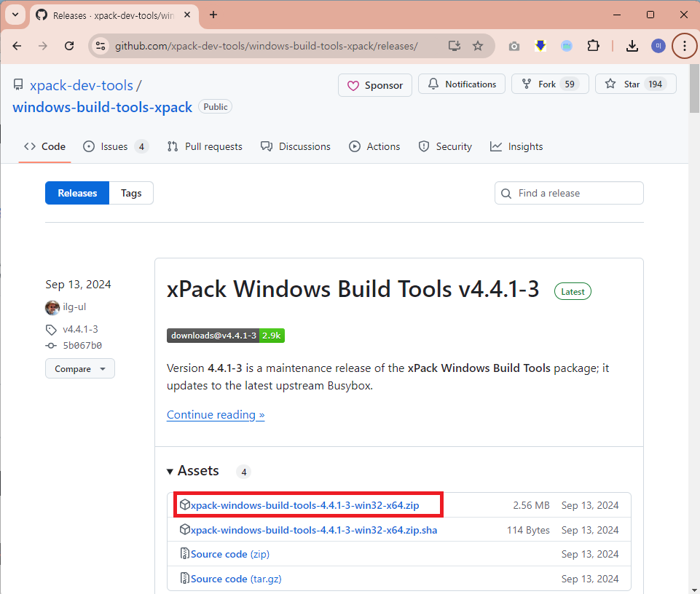Open Chrome three-dot menu

(x=685, y=46)
